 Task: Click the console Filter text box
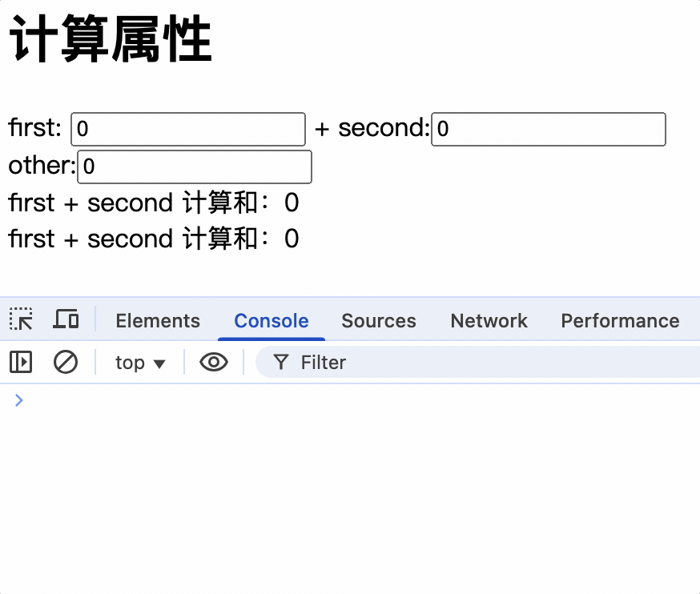pos(481,363)
